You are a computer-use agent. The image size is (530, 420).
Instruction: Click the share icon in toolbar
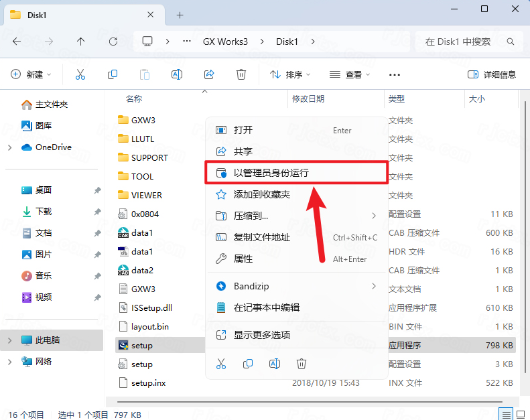pos(209,74)
